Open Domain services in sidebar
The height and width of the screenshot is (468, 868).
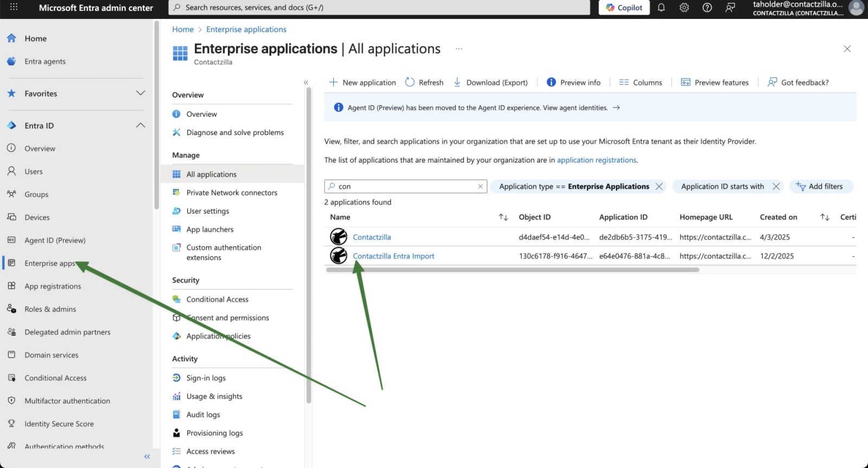[51, 355]
